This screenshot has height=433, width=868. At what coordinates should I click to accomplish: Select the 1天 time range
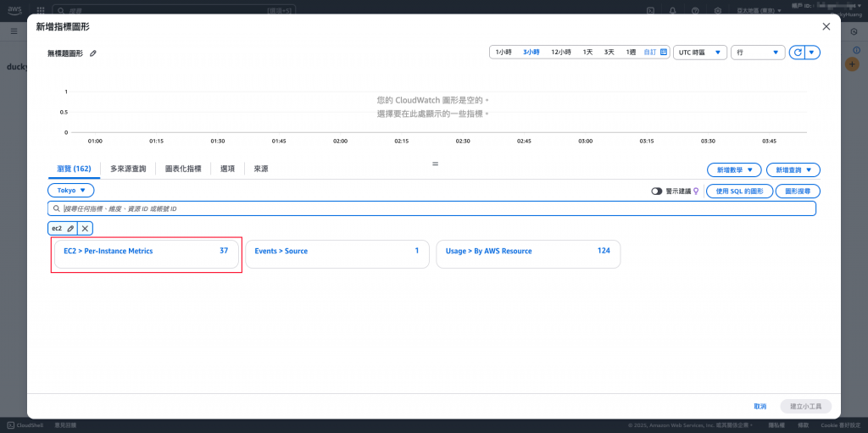[x=588, y=52]
